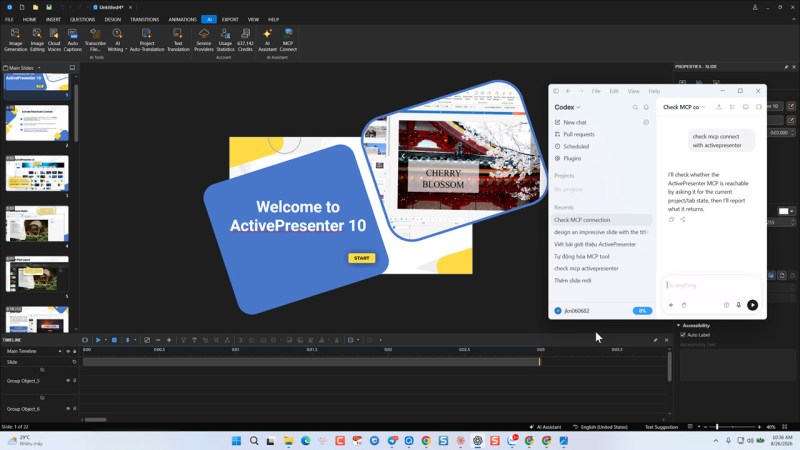Viewport: 800px width, 450px height.
Task: Expand the play options dropdown arrow
Action: (x=106, y=340)
